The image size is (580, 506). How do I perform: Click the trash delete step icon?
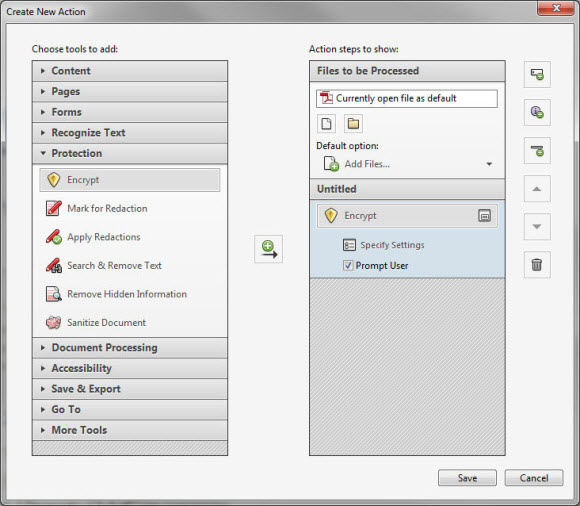[x=537, y=264]
